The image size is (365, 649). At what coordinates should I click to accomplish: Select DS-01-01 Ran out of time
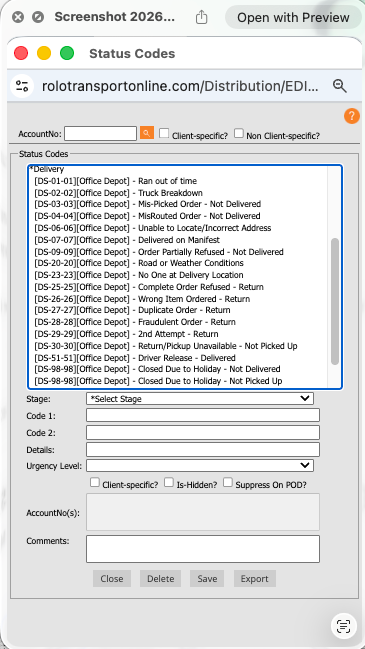pos(178,181)
